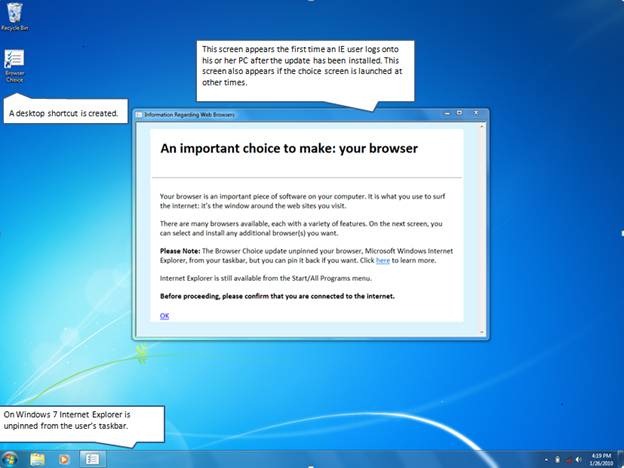Viewport: 624px width, 468px height.
Task: Click the OK link to proceed
Action: coord(164,316)
